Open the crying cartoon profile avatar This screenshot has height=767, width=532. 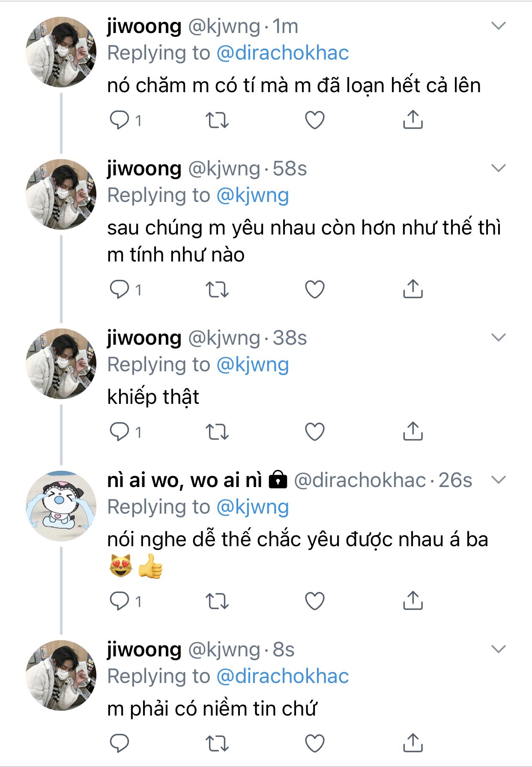[x=61, y=506]
